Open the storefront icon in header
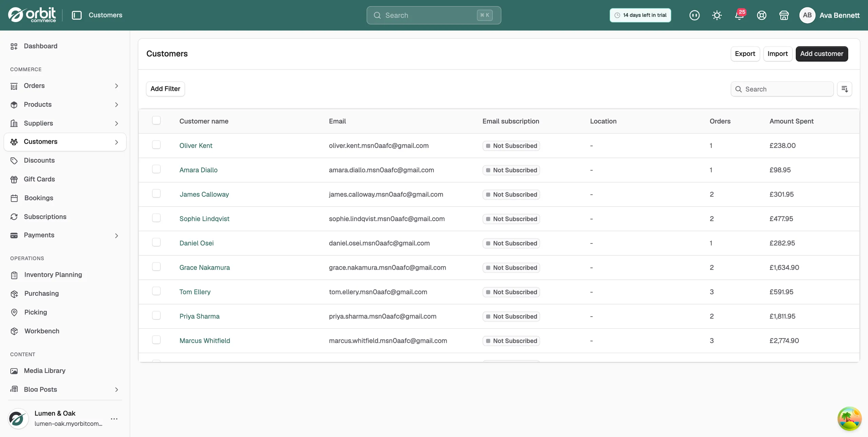868x437 pixels. point(784,15)
